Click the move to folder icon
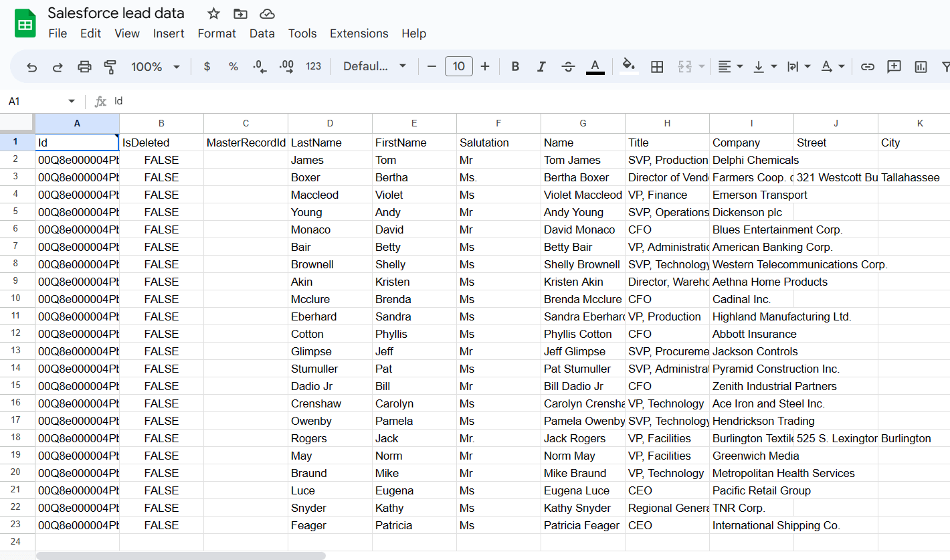The width and height of the screenshot is (950, 560). 240,13
